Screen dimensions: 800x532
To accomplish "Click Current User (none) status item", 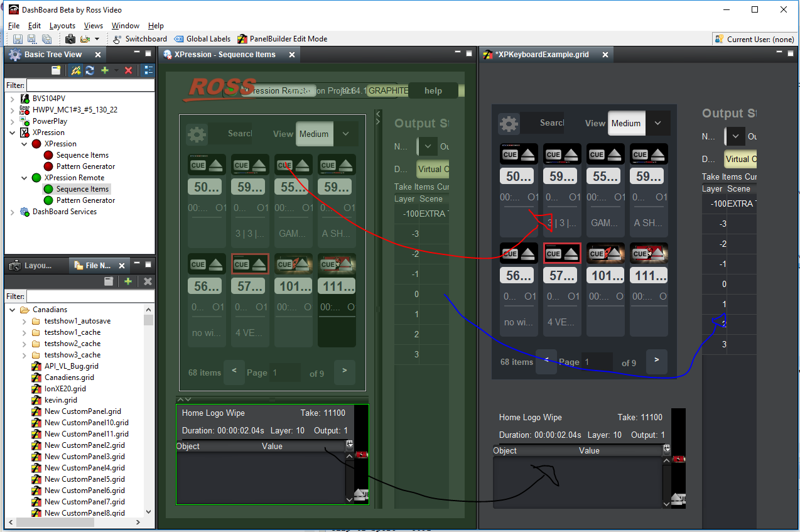I will tap(755, 39).
